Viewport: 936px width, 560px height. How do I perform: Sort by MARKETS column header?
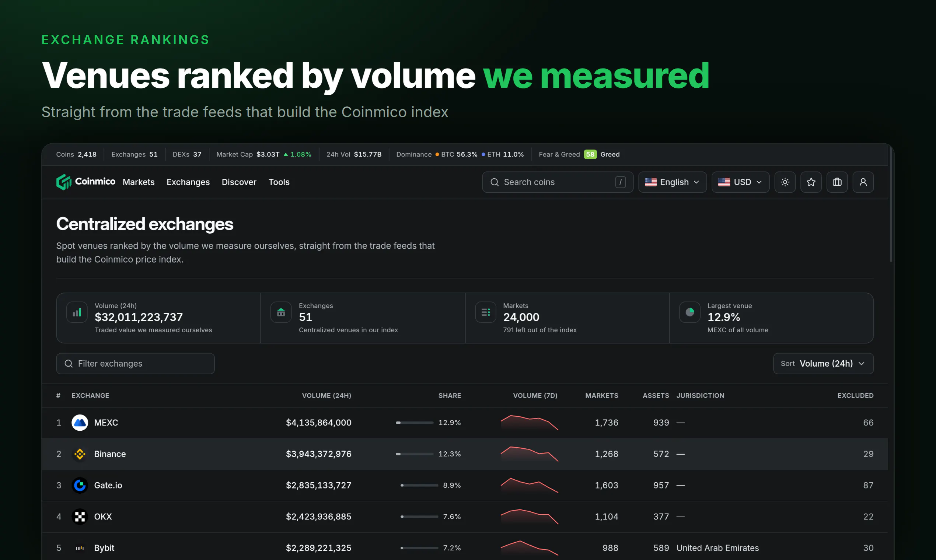[x=602, y=395]
